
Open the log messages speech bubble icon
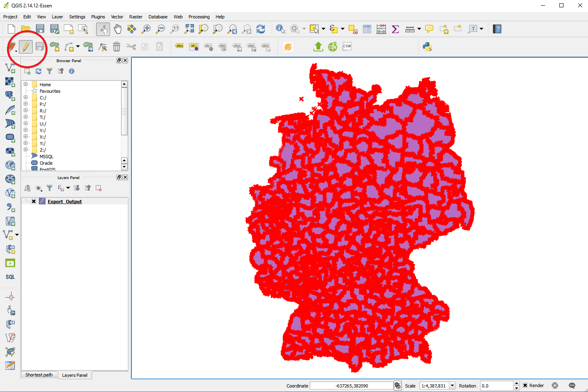[x=572, y=385]
